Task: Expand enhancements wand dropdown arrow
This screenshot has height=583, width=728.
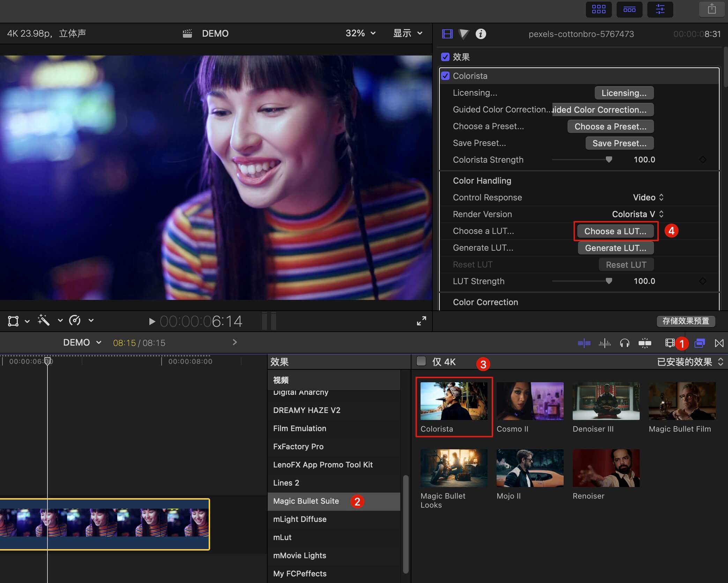Action: tap(60, 320)
